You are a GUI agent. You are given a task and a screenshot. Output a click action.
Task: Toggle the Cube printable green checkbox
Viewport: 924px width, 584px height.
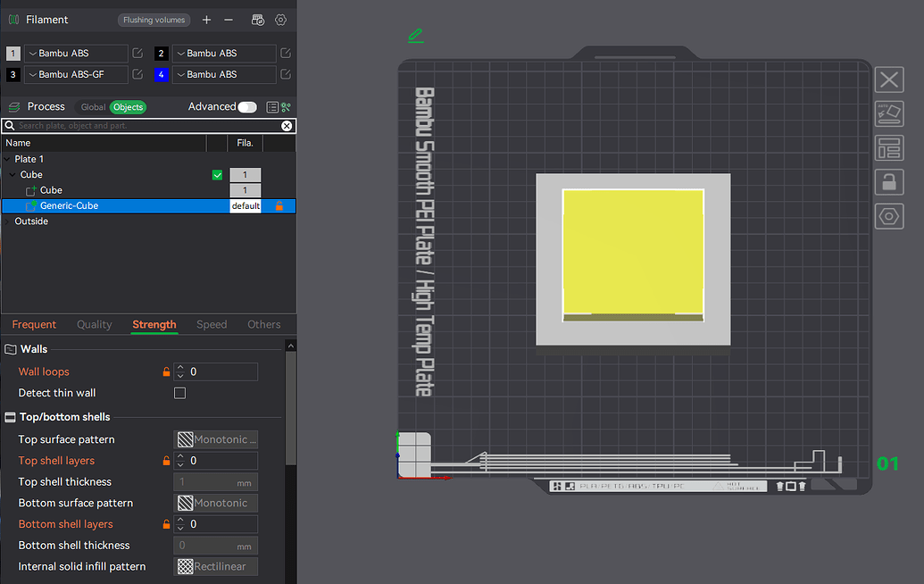pyautogui.click(x=218, y=175)
